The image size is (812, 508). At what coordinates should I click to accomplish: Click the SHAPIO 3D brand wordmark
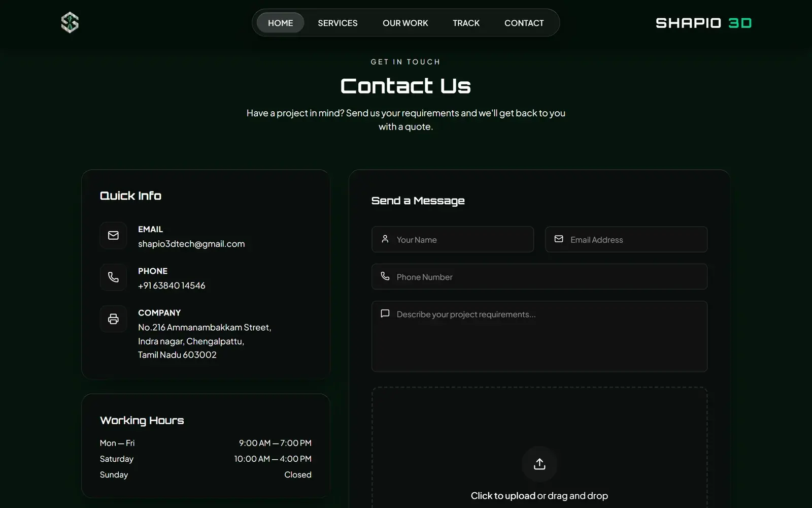tap(703, 23)
